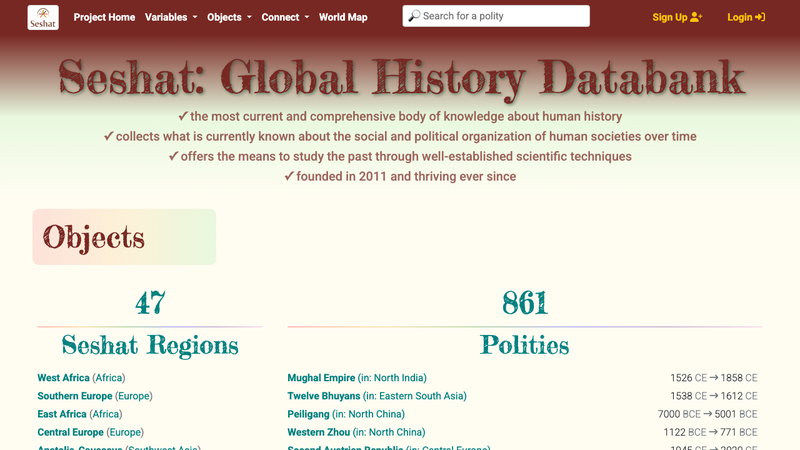This screenshot has height=450, width=800.
Task: Click the date range 7000 BCE → 5001 BCE
Action: [707, 414]
